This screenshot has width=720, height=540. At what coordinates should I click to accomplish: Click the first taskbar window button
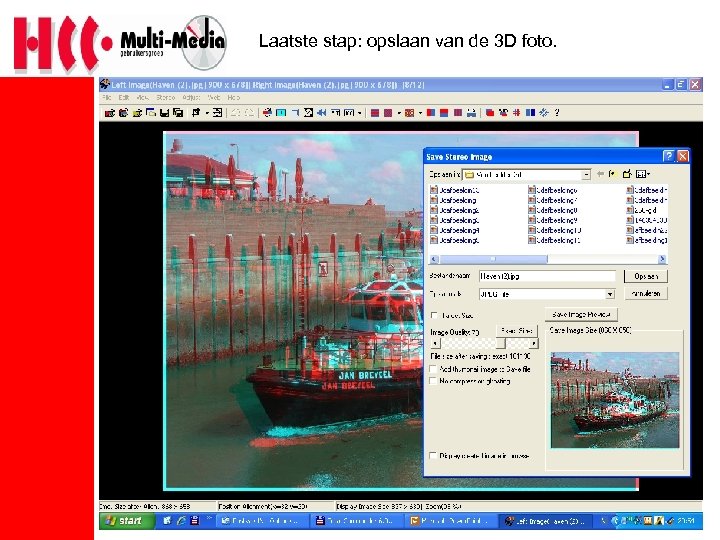(x=262, y=521)
